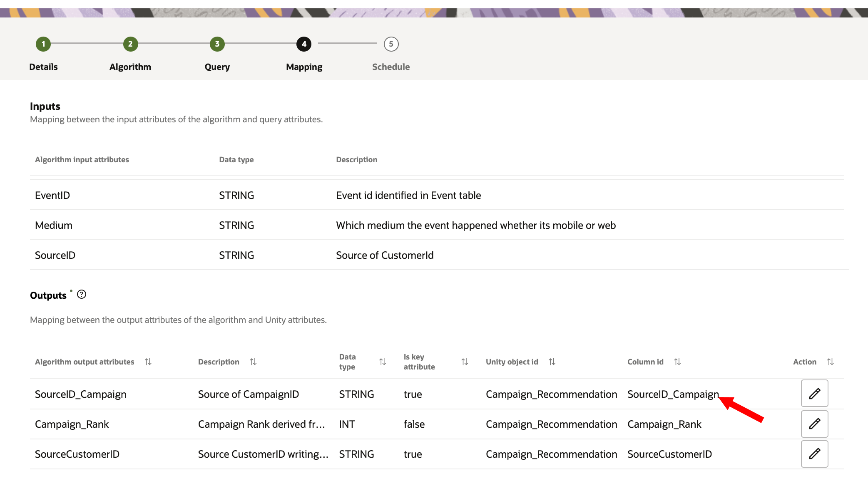Select current step 4 Mapping
The height and width of the screenshot is (481, 868).
[x=304, y=44]
